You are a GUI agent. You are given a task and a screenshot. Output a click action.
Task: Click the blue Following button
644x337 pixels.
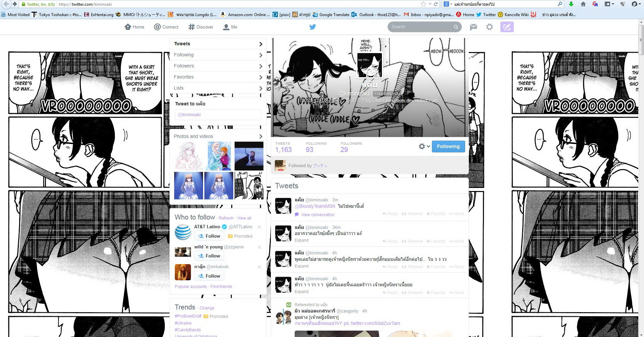coord(448,146)
